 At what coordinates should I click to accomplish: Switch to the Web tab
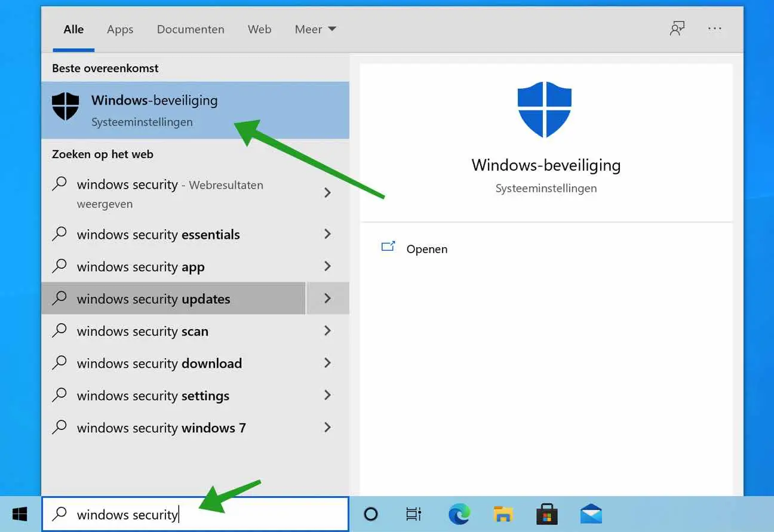click(x=260, y=29)
